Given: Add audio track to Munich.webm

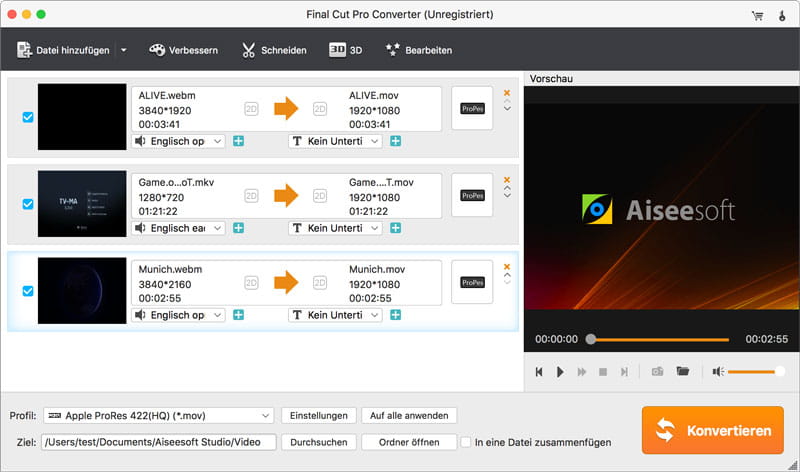Looking at the screenshot, I should (238, 315).
